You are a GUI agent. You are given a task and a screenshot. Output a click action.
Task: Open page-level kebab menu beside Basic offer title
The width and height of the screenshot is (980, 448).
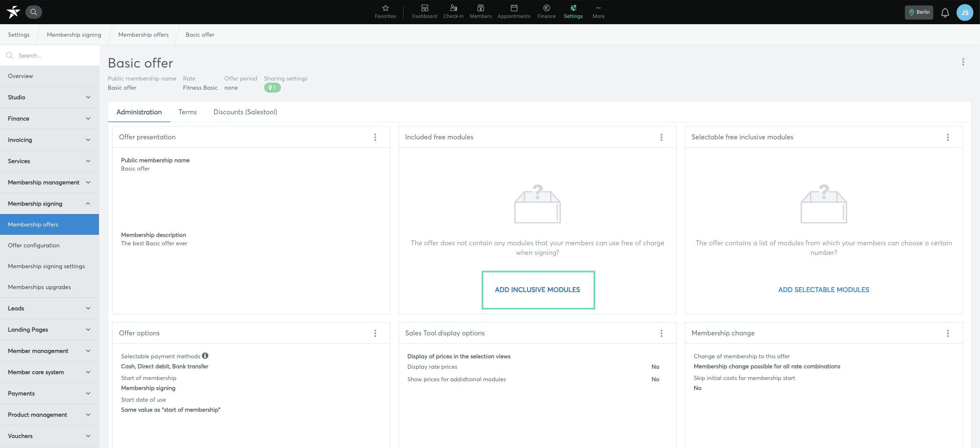963,62
